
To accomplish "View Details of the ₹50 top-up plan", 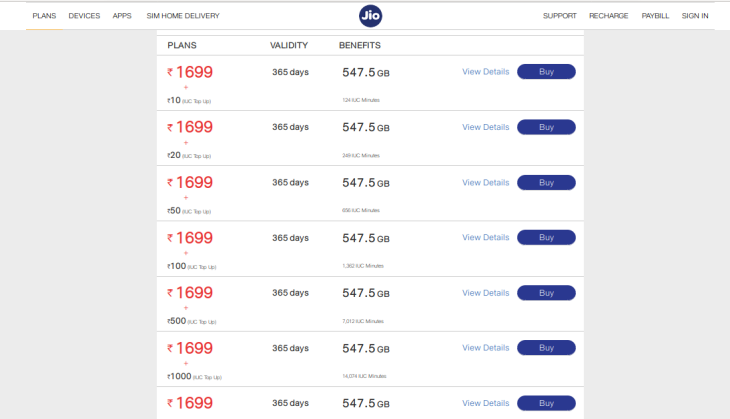I will tap(486, 182).
